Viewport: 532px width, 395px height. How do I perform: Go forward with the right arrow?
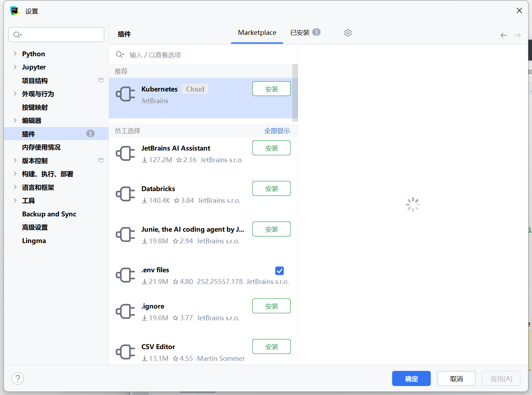[518, 35]
